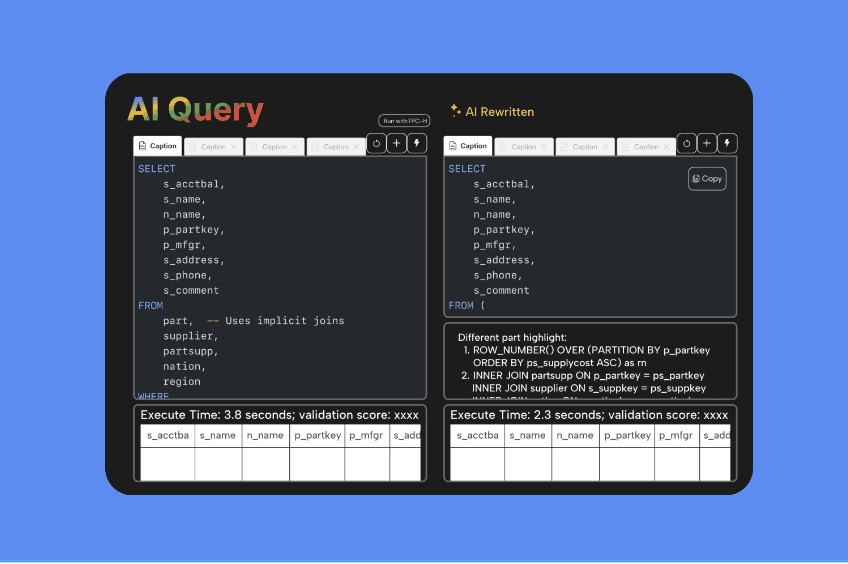Image resolution: width=848 pixels, height=564 pixels.
Task: Click the 'INNER JOIN supplier' highlight line
Action: tap(589, 388)
